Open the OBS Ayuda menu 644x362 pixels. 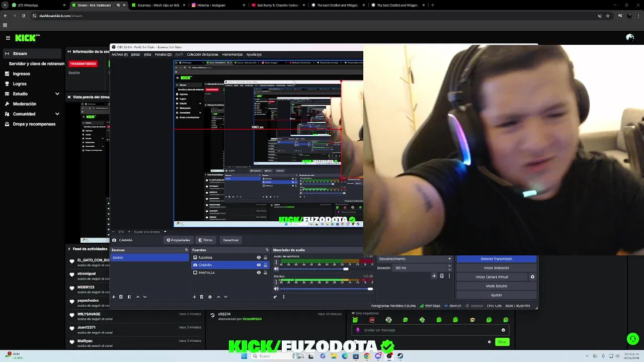254,54
